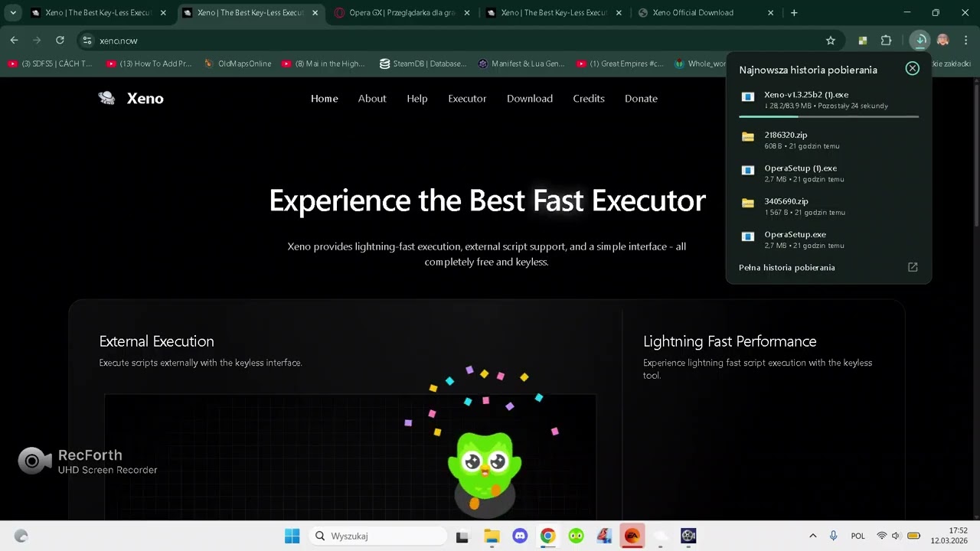The image size is (980, 551).
Task: Toggle the Chrome downloads toolbar button
Action: coord(920,41)
